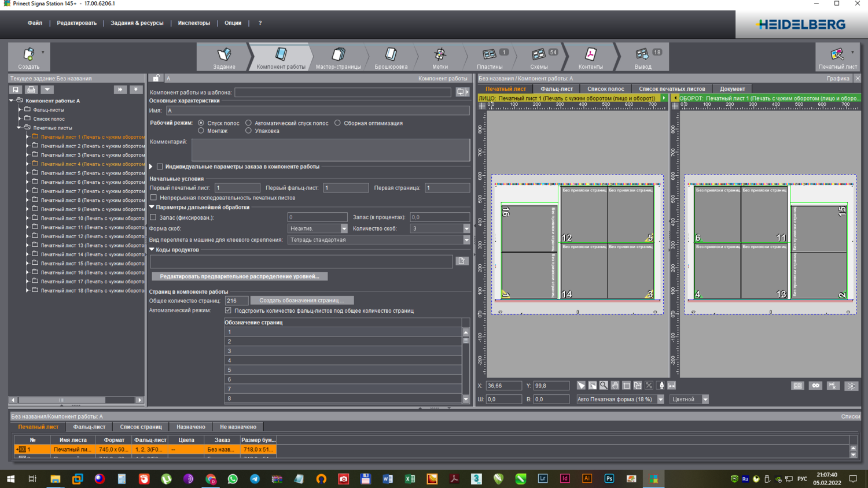
Task: Enable Непрерывная последовательность печатных листов checkbox
Action: 154,198
